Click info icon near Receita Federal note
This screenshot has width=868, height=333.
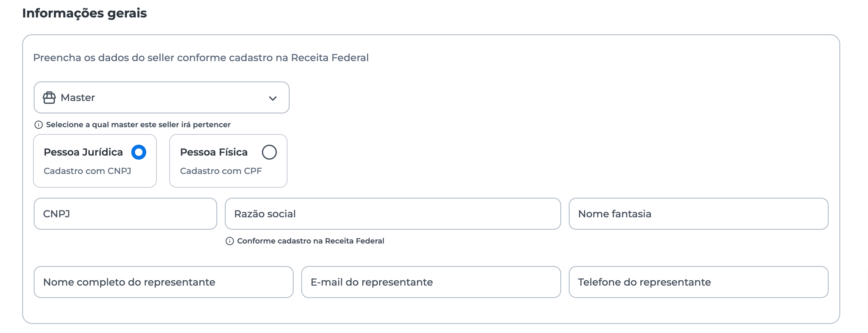pyautogui.click(x=229, y=241)
